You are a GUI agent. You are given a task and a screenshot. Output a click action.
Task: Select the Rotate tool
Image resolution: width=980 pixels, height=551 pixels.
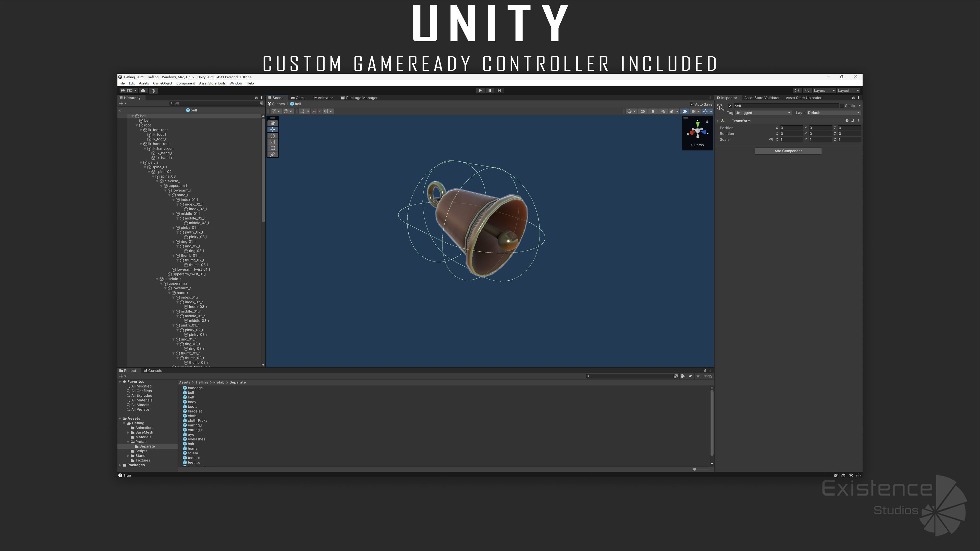tap(272, 136)
